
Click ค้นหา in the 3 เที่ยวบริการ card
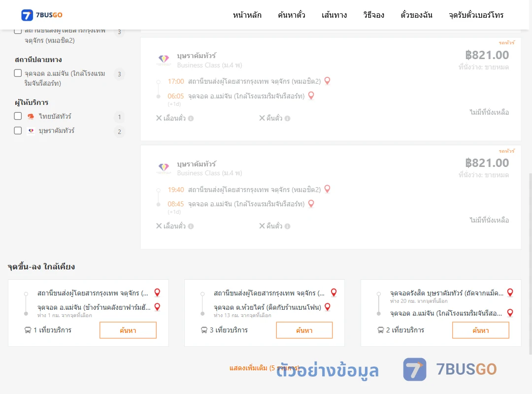pyautogui.click(x=304, y=330)
